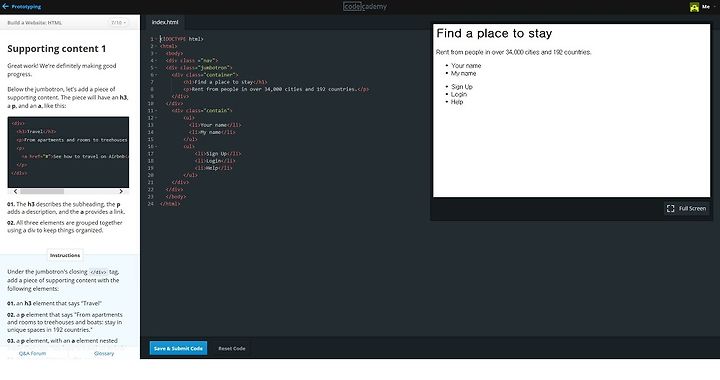Fold the contain div on line 11
720x380 pixels.
155,111
